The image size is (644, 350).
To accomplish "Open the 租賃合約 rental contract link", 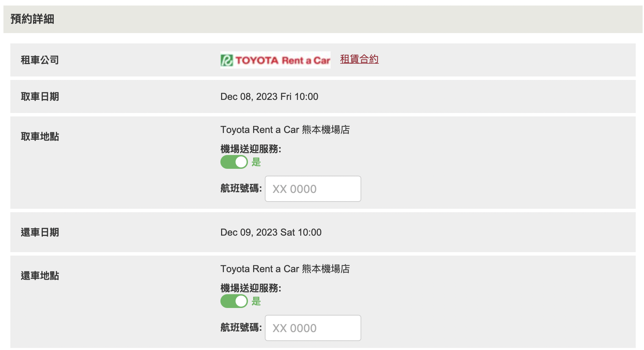I will point(359,59).
